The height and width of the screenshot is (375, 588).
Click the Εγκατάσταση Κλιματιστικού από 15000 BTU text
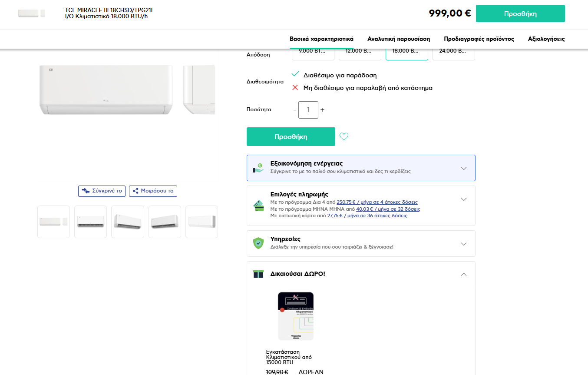(x=289, y=357)
